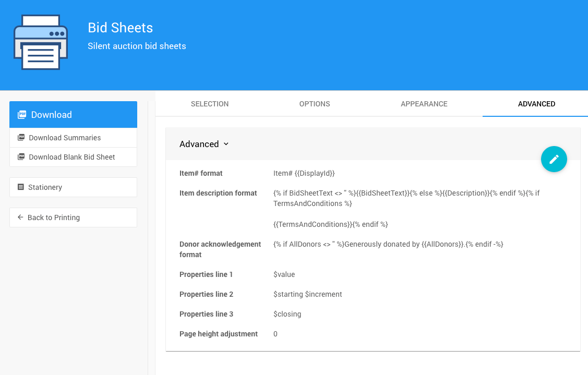Click the PDF icon beside Download Summaries
This screenshot has height=375, width=588.
pyautogui.click(x=21, y=138)
